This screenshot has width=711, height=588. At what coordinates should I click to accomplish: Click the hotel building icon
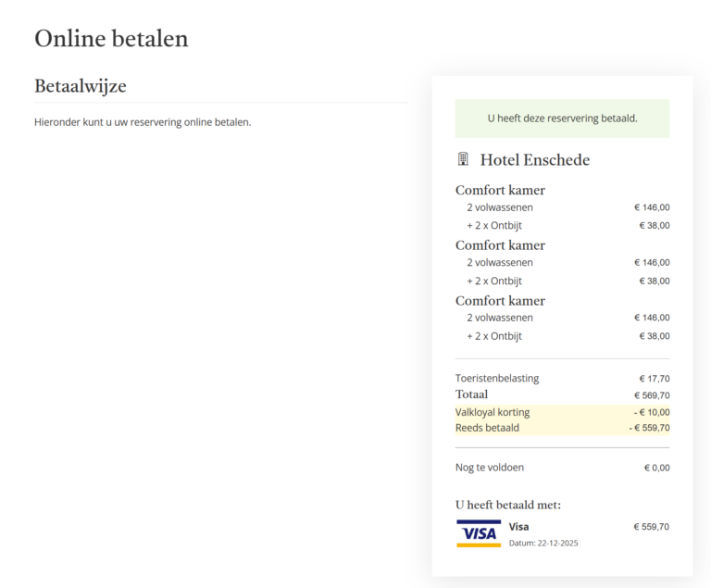point(463,159)
